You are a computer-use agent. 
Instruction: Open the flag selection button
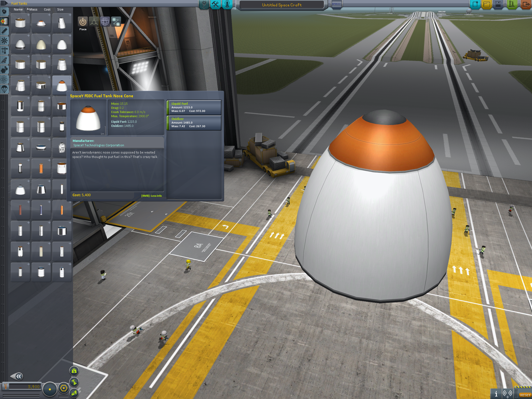pyautogui.click(x=336, y=4)
